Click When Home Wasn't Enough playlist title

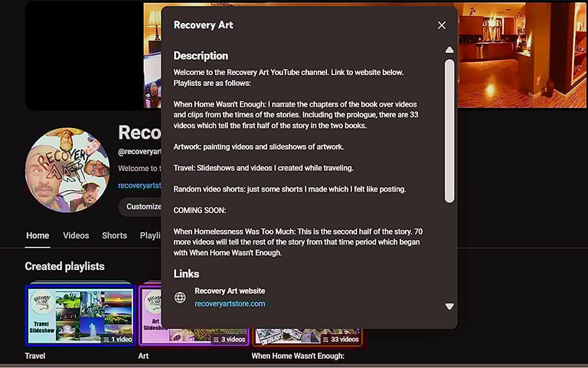tap(298, 356)
